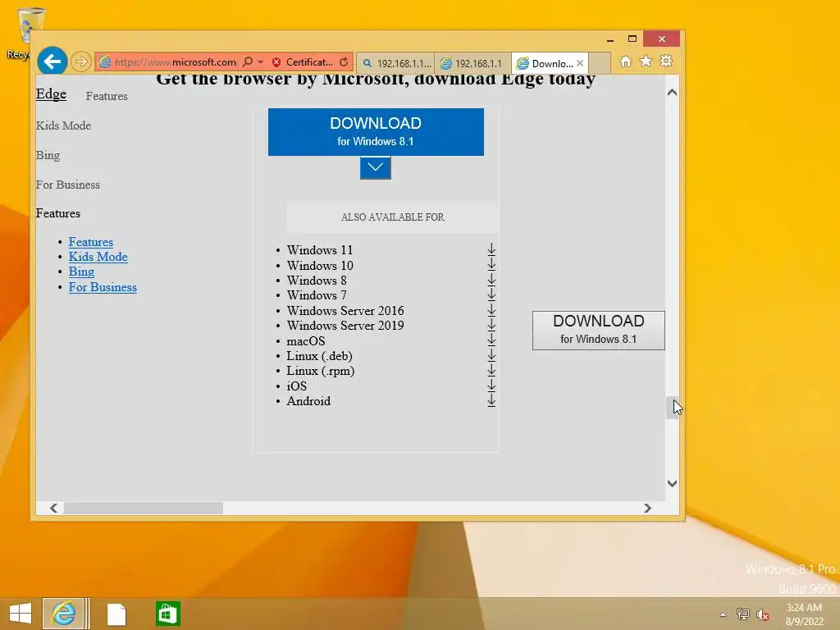The image size is (840, 630).
Task: Click the download arrow for Linux (.rpm)
Action: coord(491,370)
